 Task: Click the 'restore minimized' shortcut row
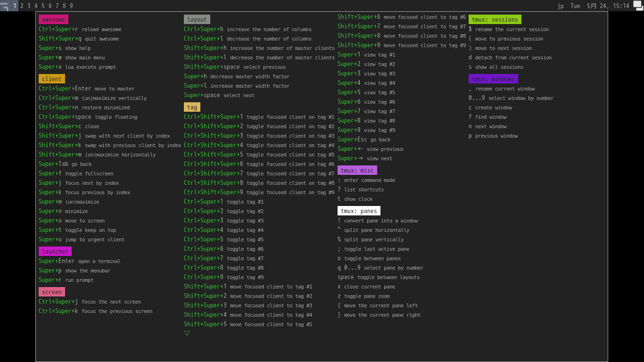(84, 107)
